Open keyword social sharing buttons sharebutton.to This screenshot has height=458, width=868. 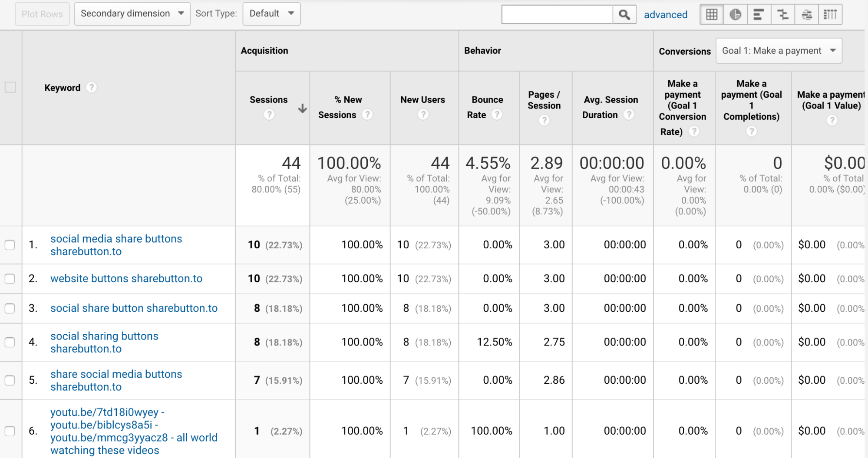(x=104, y=342)
